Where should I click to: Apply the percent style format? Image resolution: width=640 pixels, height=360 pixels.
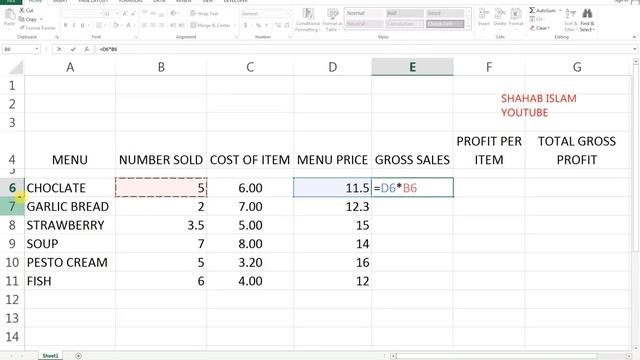click(x=258, y=25)
